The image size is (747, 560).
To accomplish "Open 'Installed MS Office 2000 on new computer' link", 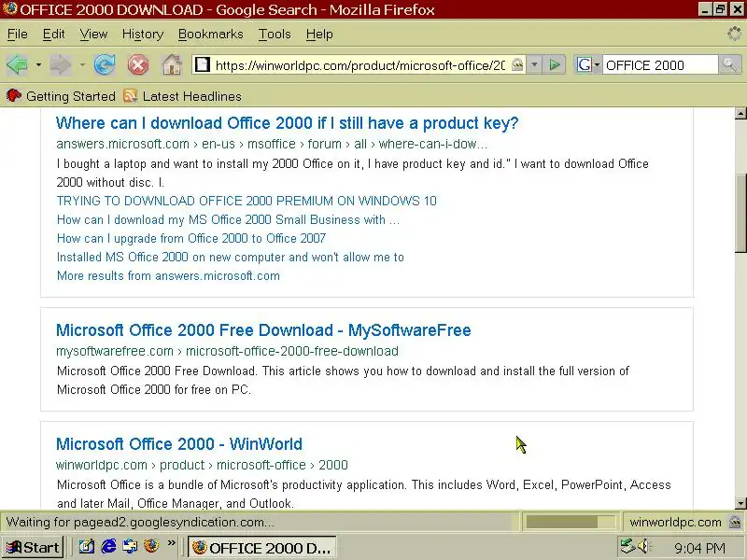I will coord(230,258).
